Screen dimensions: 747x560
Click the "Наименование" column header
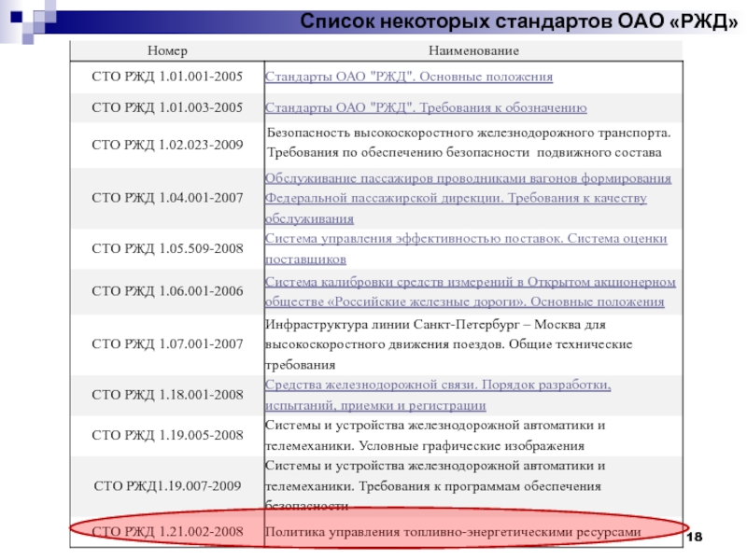pyautogui.click(x=473, y=51)
